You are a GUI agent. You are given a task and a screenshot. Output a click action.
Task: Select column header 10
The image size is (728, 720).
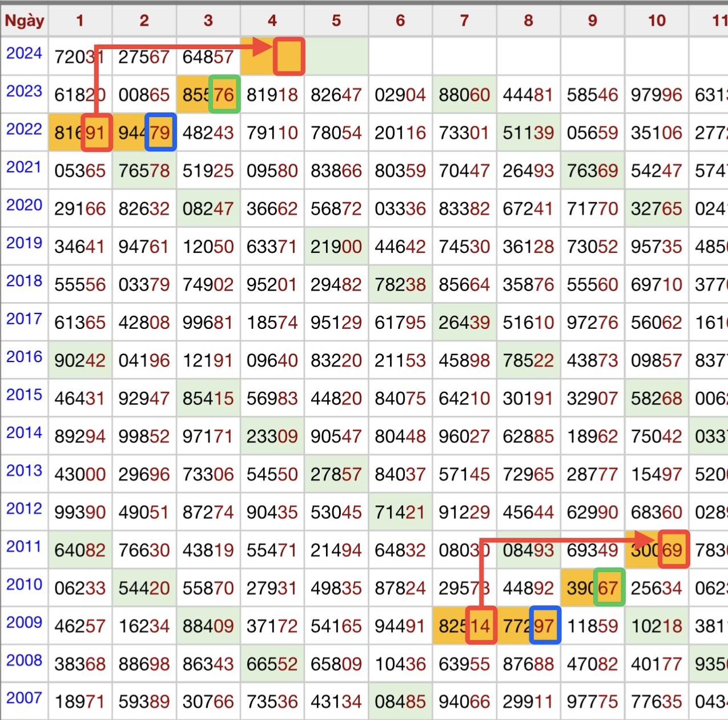(657, 21)
